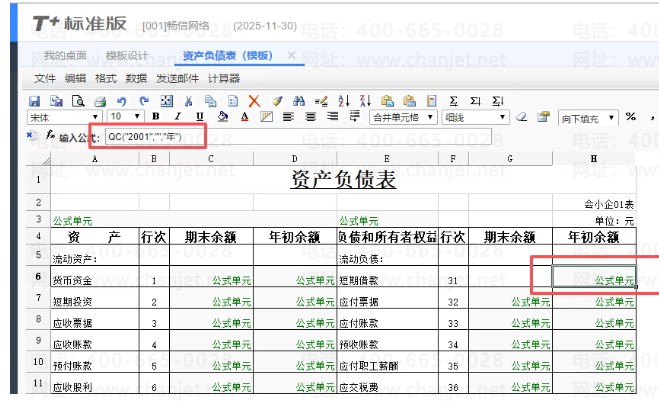Open the 细线 line style dropdown
The width and height of the screenshot is (659, 401).
tap(475, 117)
